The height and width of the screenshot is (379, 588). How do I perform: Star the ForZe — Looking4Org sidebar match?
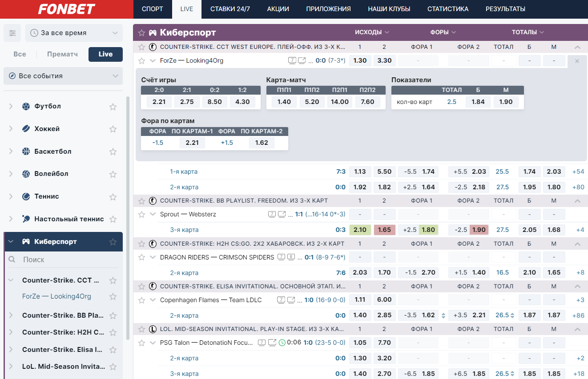coord(113,296)
